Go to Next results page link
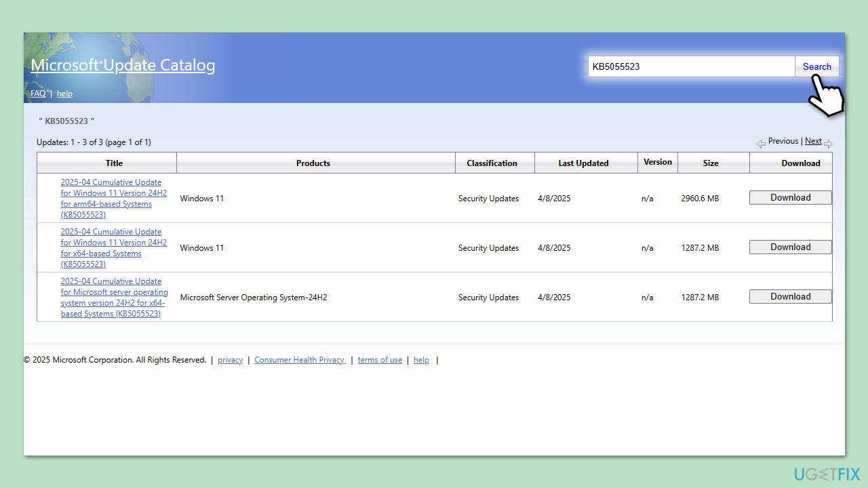Screen dimensions: 868x488 pos(813,141)
